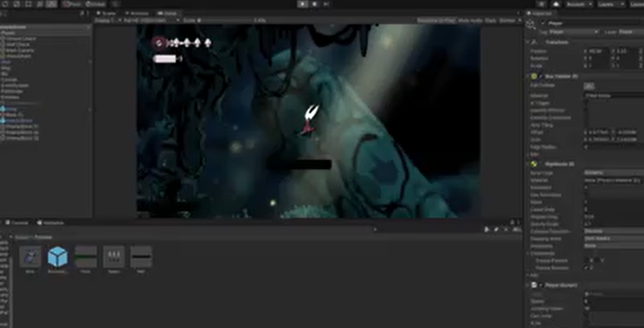The width and height of the screenshot is (644, 328).
Task: Select Main Camera in the Hierarchy
Action: coord(20,50)
